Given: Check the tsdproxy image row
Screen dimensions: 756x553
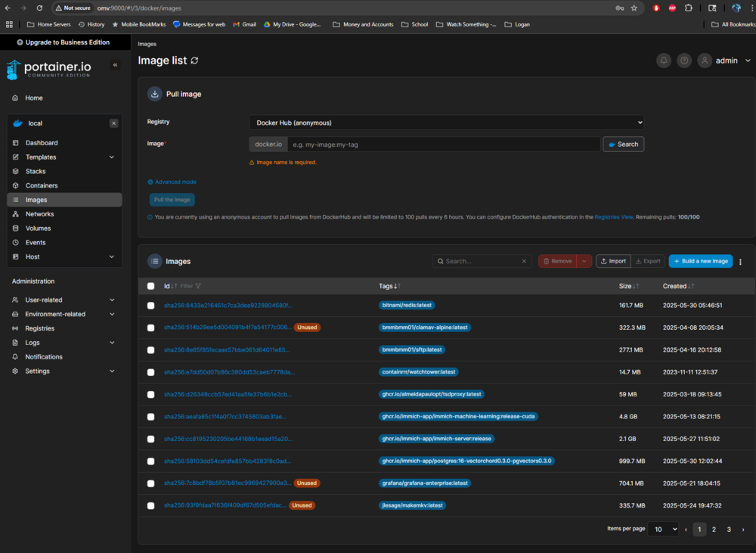Looking at the screenshot, I should pyautogui.click(x=151, y=394).
